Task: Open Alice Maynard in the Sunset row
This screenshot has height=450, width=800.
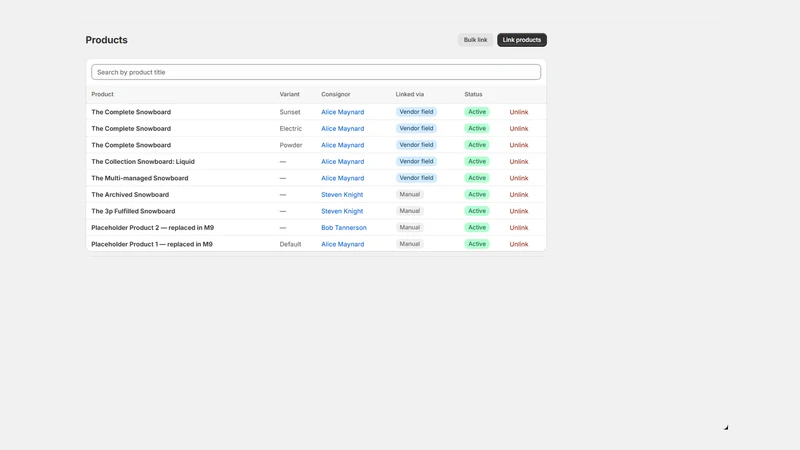Action: (x=342, y=112)
